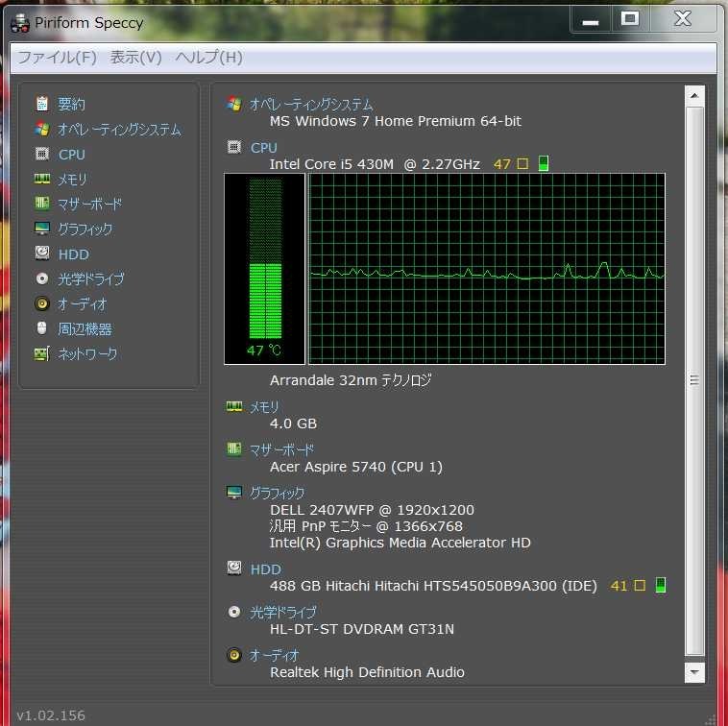This screenshot has width=728, height=726.
Task: Click motherboard icon in summary panel
Action: click(x=234, y=448)
